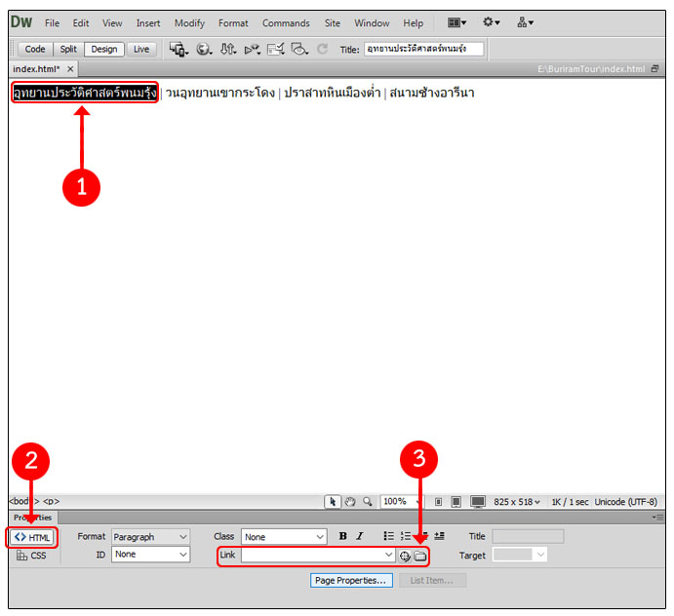This screenshot has width=674, height=616.
Task: Select the Zoom magnifier tool
Action: [367, 502]
